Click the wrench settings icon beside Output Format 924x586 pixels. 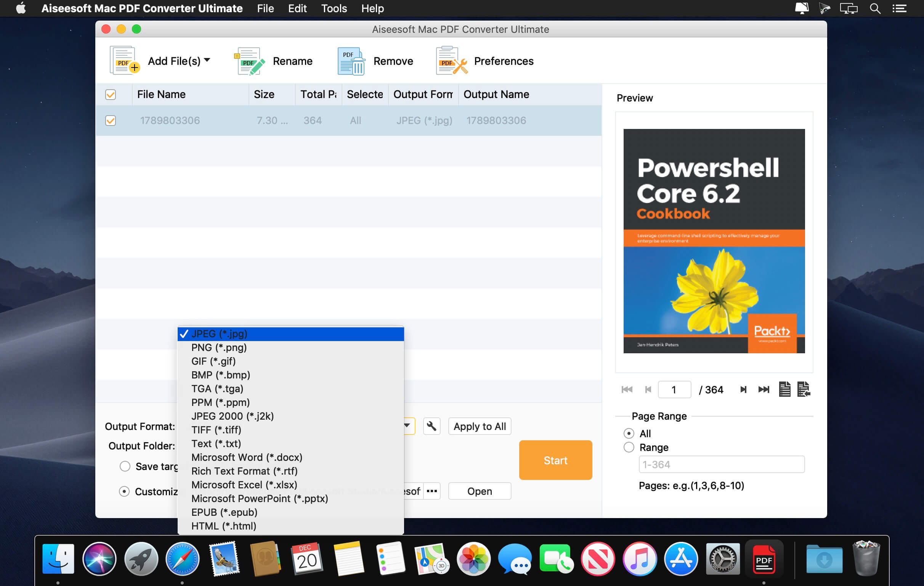click(432, 426)
